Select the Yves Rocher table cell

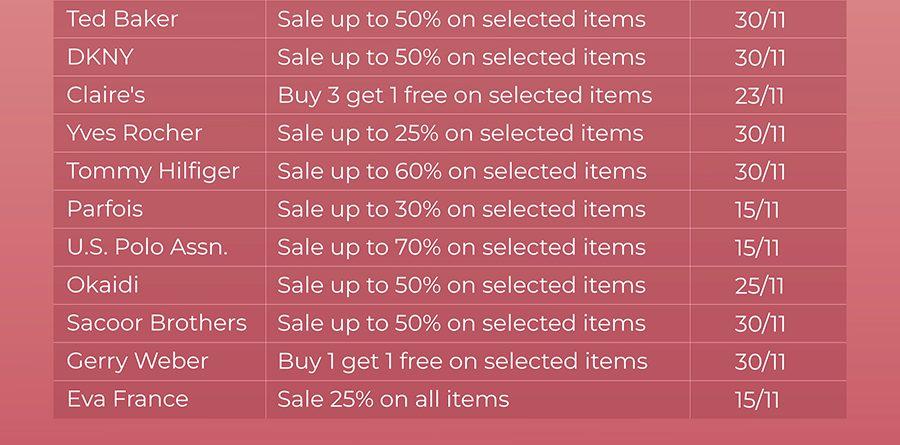[x=160, y=133]
